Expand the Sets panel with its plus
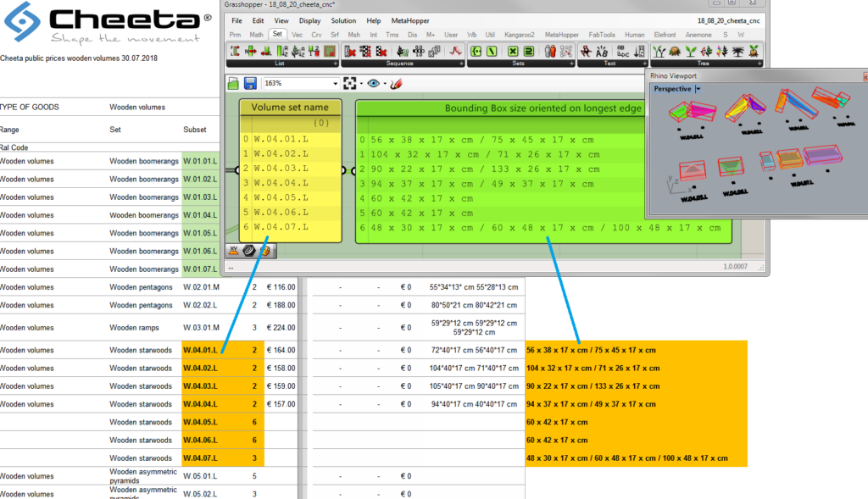The image size is (868, 499). 572,64
